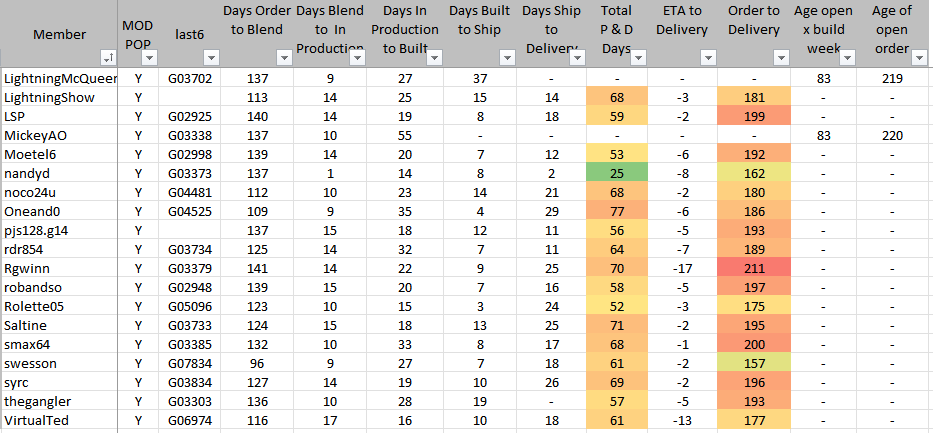Click the VirtualTed member name cell

(60, 421)
